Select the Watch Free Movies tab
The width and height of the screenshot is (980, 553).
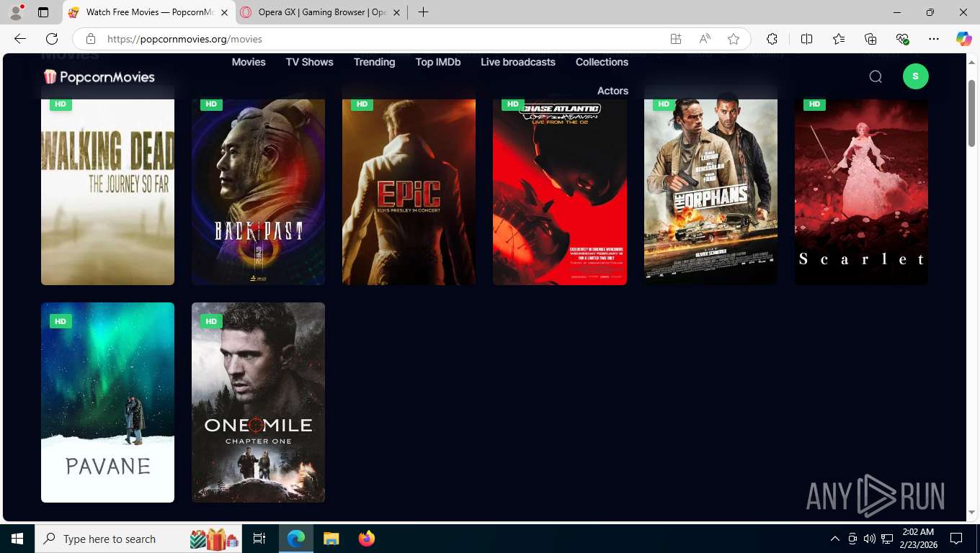tap(149, 12)
